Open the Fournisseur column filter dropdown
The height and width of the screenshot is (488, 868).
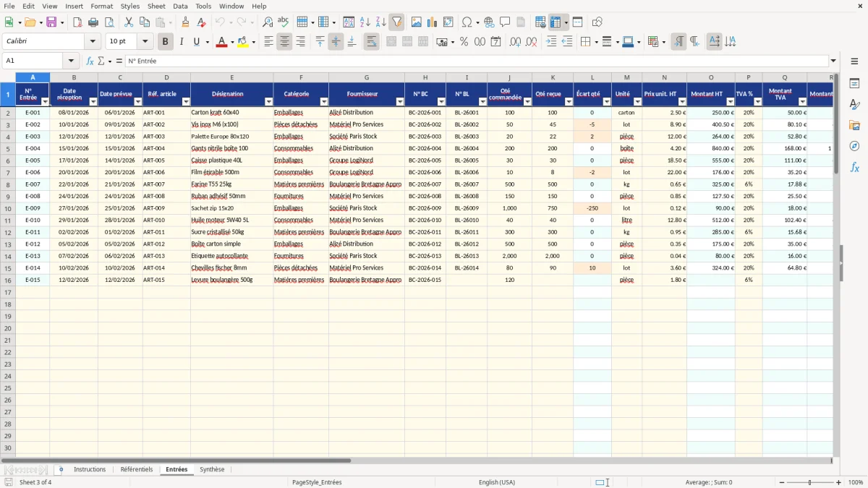(400, 102)
